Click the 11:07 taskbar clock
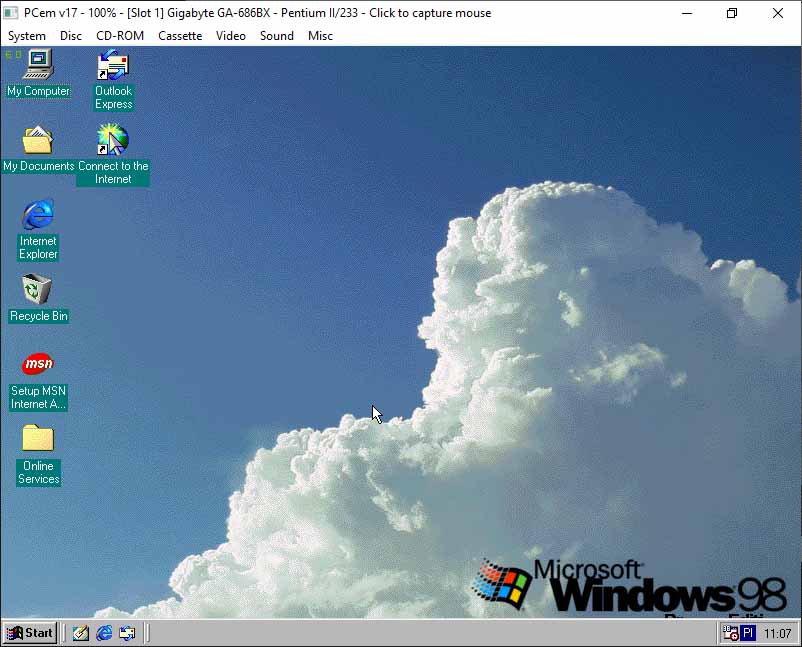Image resolution: width=802 pixels, height=647 pixels. [777, 634]
